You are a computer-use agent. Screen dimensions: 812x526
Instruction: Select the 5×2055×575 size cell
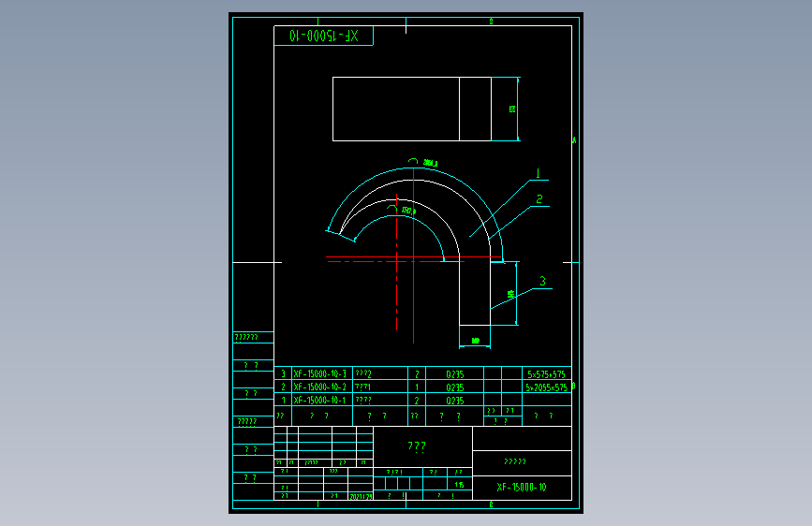(547, 387)
